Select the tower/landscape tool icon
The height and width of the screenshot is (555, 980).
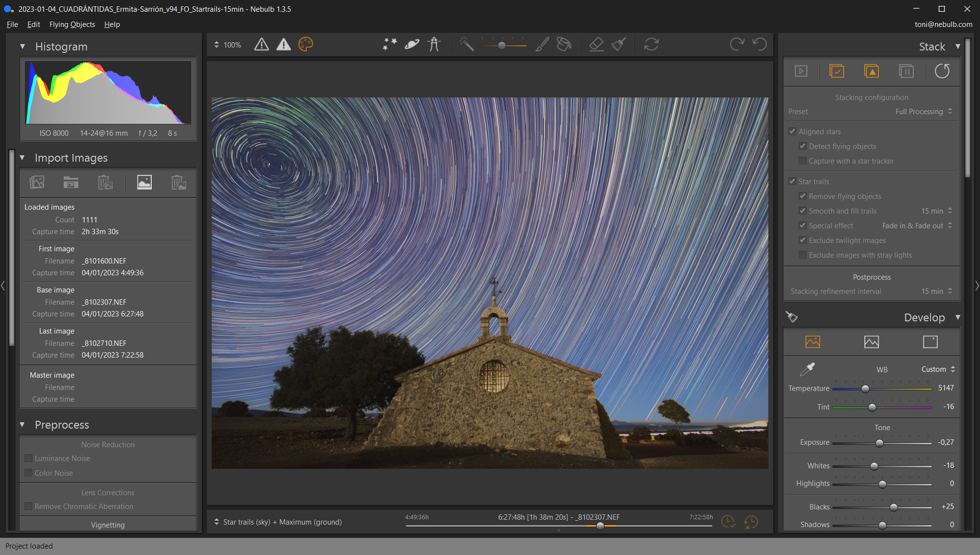(x=434, y=45)
